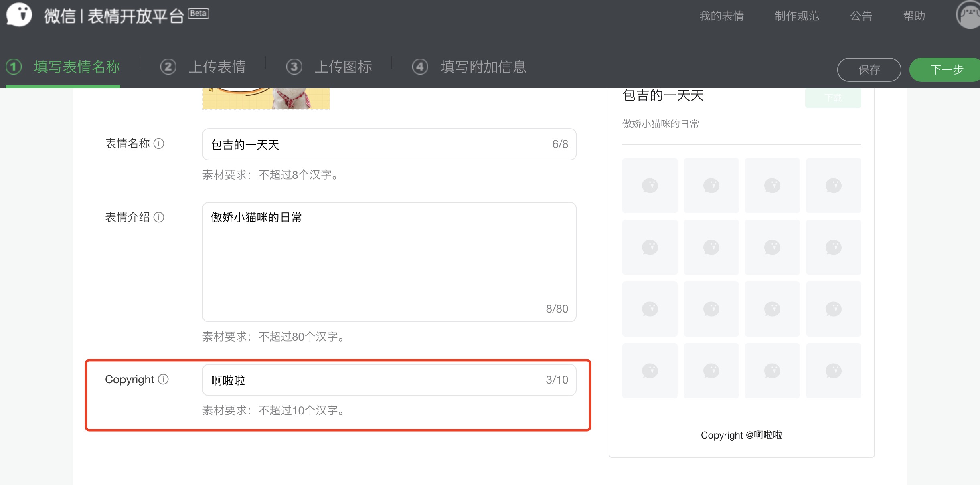The height and width of the screenshot is (485, 980).
Task: Click the info icon beside 表情介绍
Action: (x=159, y=217)
